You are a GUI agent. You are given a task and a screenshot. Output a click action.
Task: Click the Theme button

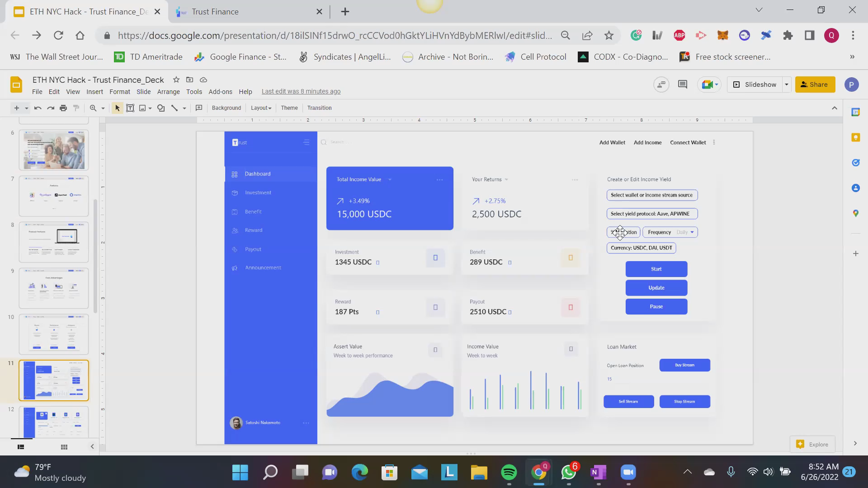point(289,108)
